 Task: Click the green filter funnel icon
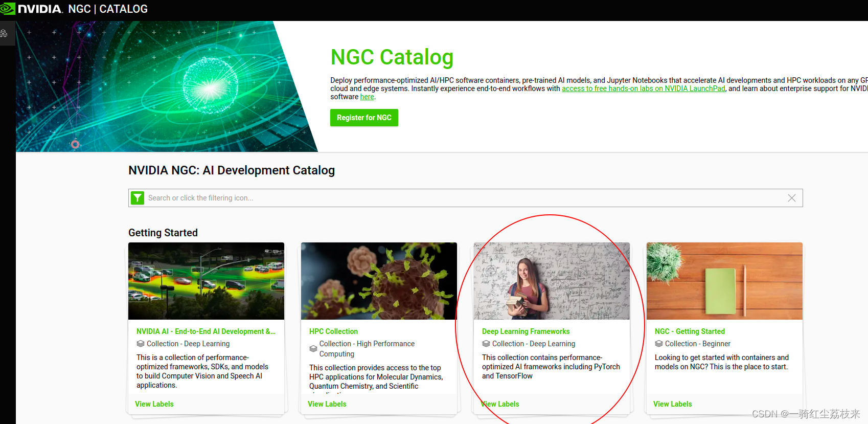click(138, 198)
